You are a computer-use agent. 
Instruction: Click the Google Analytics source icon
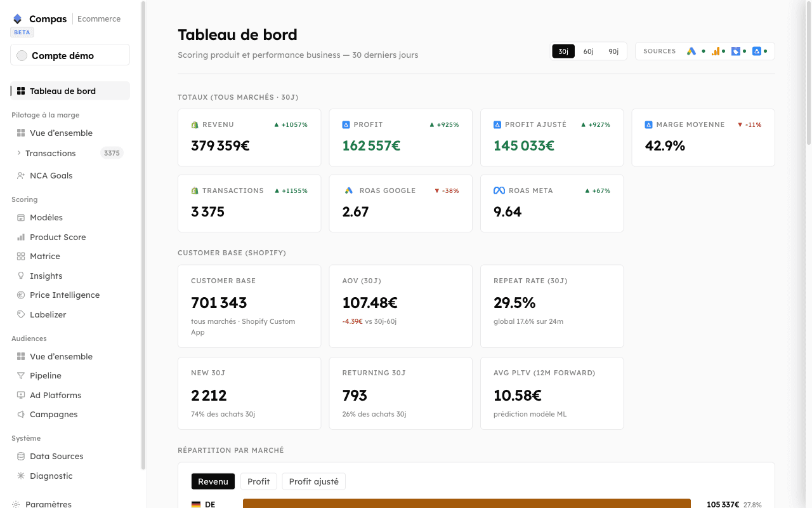pyautogui.click(x=715, y=51)
